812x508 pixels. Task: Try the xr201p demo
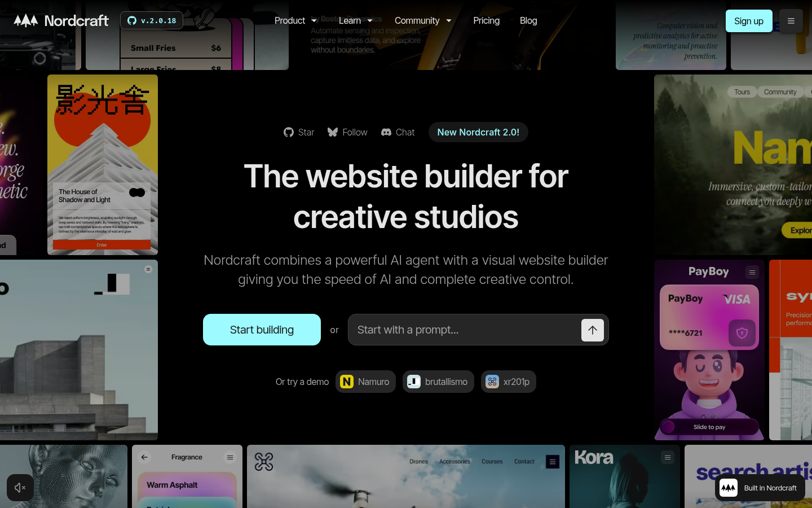click(509, 382)
